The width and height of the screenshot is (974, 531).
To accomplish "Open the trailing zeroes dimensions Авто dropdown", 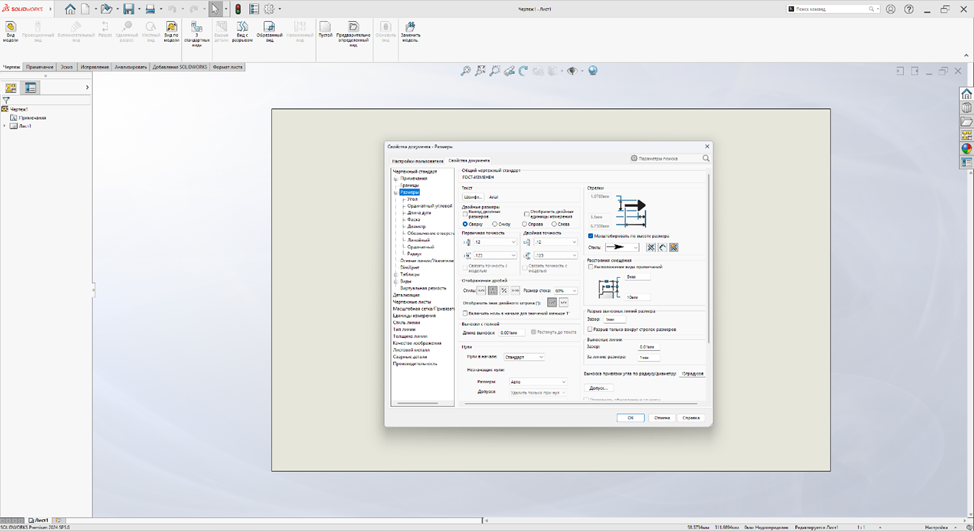I will (538, 382).
